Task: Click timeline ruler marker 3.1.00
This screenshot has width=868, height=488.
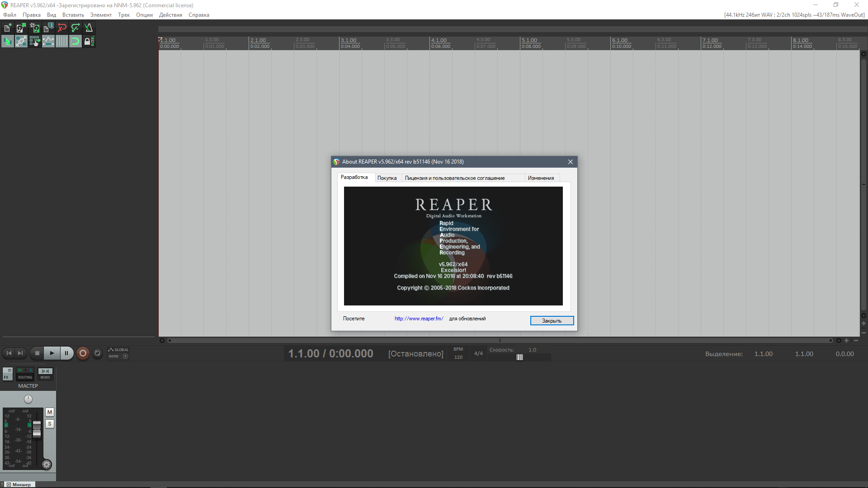Action: tap(348, 40)
